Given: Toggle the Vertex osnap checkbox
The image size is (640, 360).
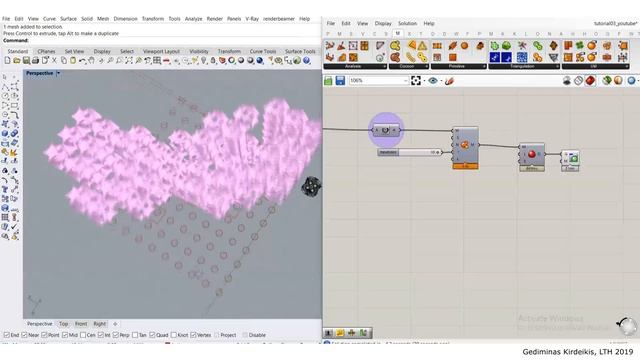Looking at the screenshot, I should pyautogui.click(x=193, y=335).
